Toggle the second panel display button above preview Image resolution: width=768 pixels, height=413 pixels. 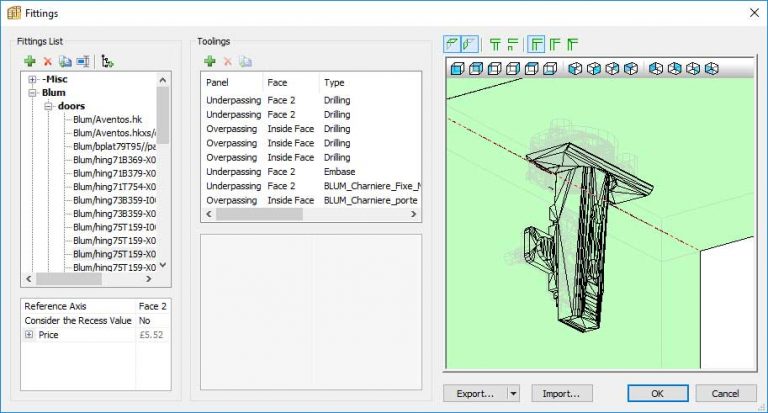pyautogui.click(x=469, y=44)
